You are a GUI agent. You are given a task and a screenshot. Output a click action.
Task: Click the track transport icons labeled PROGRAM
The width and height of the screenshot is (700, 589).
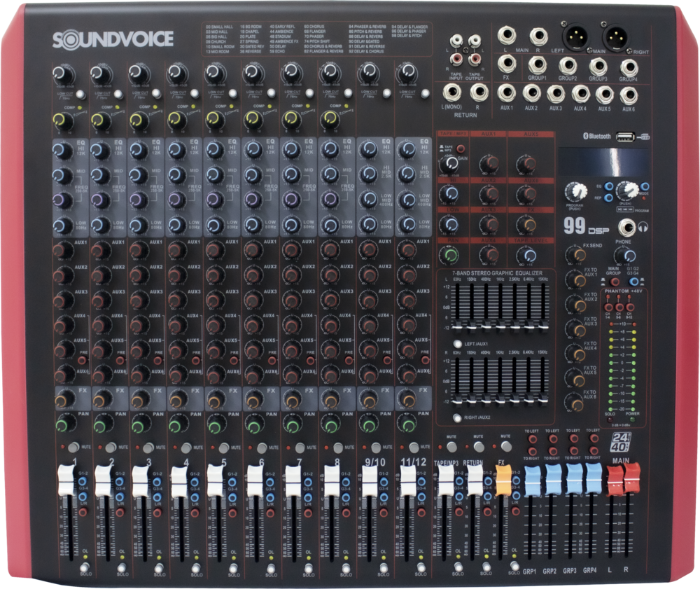[x=625, y=209]
